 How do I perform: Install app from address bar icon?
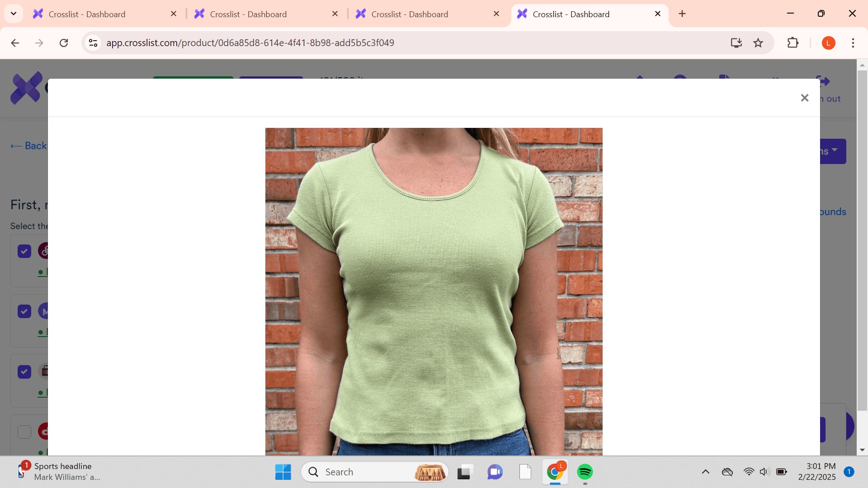736,43
